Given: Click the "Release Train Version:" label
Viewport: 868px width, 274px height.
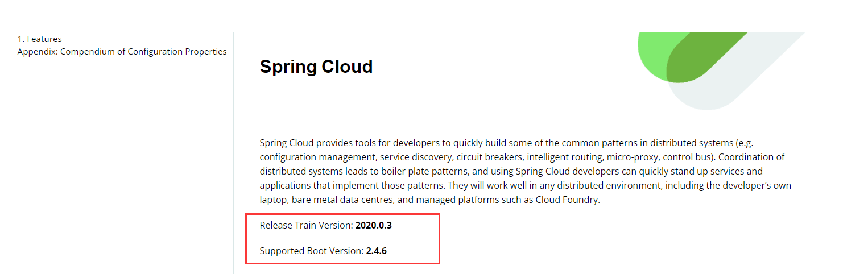Looking at the screenshot, I should pos(307,225).
